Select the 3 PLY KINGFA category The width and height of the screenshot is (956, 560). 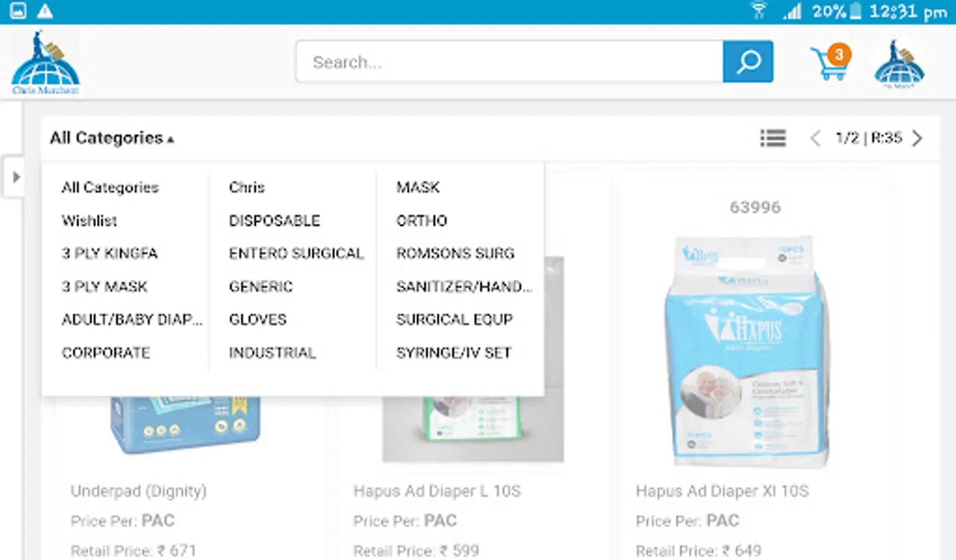tap(110, 254)
